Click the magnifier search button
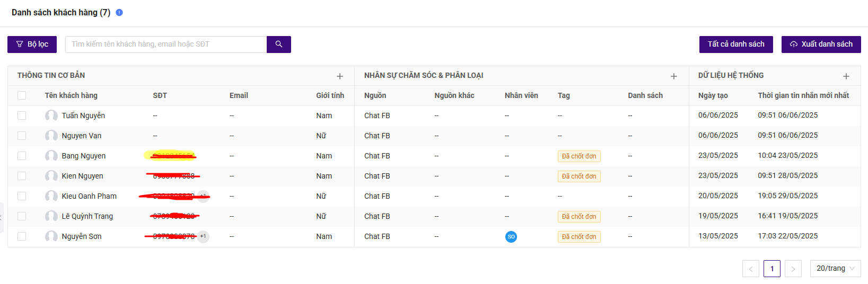The height and width of the screenshot is (284, 868). coord(279,45)
